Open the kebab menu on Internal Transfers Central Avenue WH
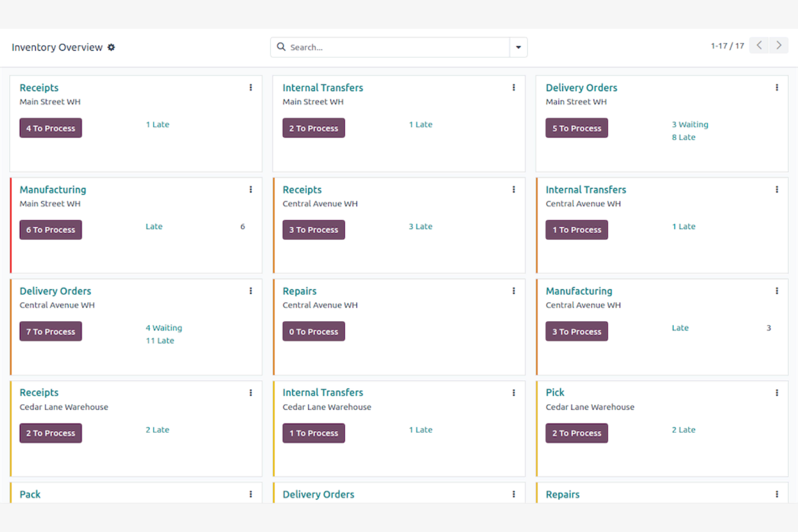Screen dimensions: 798x532 pyautogui.click(x=777, y=189)
